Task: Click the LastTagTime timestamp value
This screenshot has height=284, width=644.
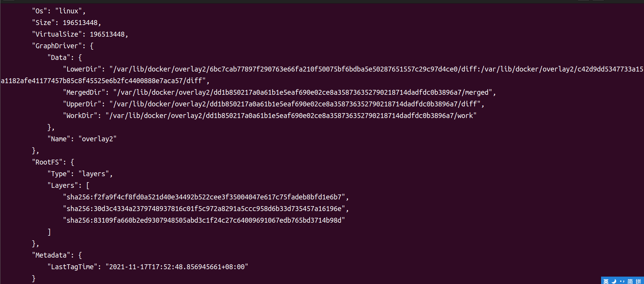Action: pos(177,267)
